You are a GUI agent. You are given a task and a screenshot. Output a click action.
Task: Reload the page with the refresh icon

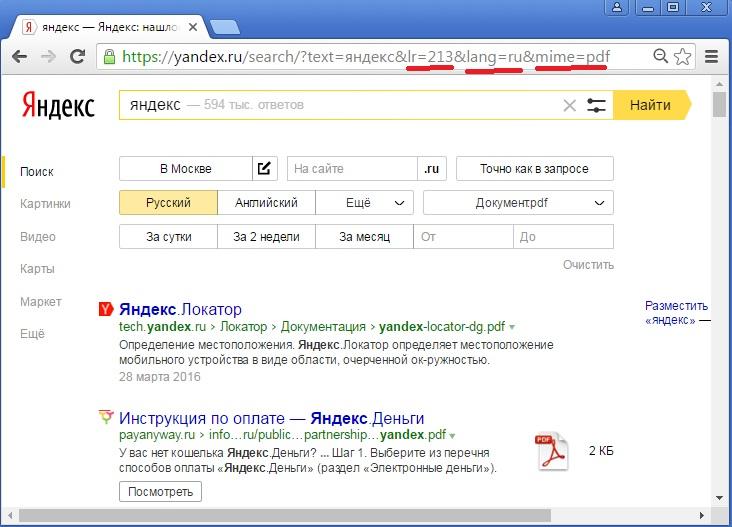77,56
